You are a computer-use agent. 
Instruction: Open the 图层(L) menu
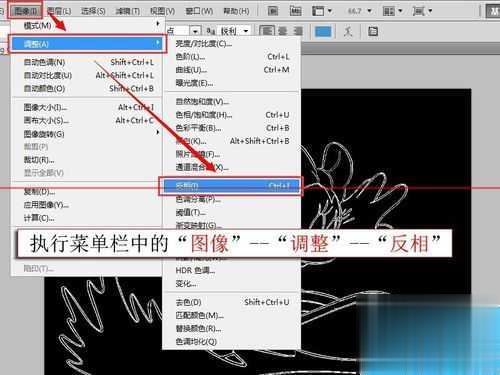coord(59,11)
